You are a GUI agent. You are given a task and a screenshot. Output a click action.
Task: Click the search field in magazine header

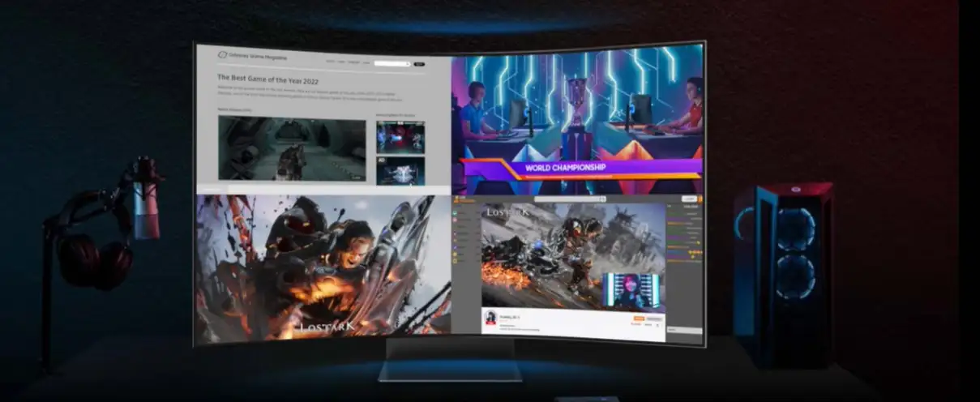(392, 63)
